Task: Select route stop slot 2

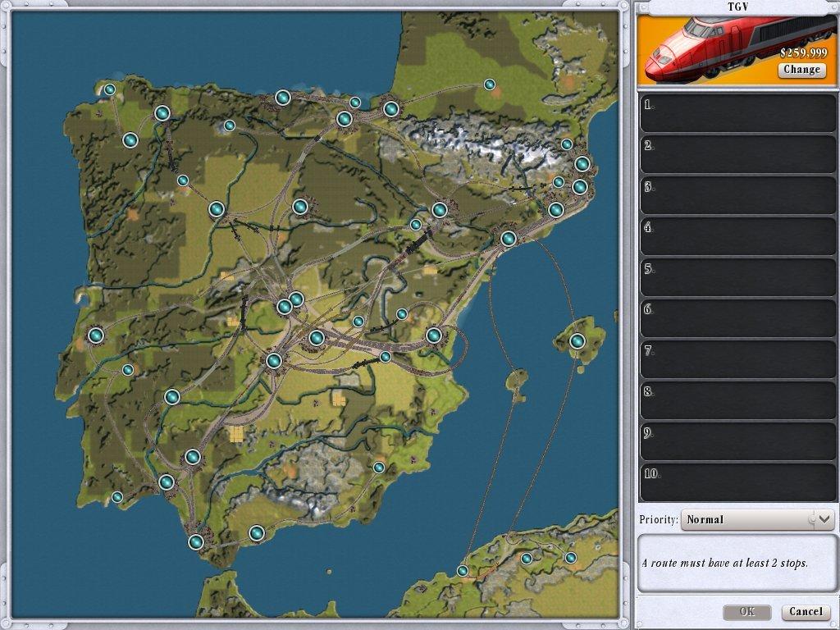Action: click(x=737, y=154)
